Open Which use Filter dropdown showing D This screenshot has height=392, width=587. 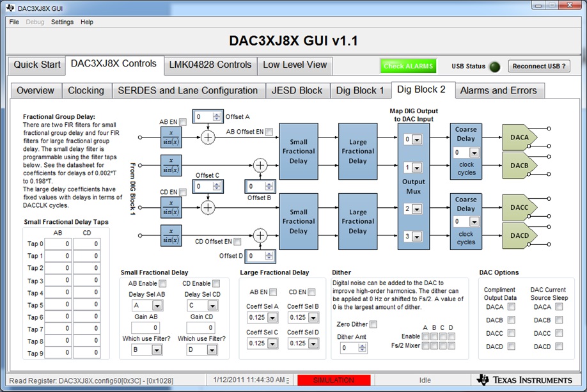(212, 350)
